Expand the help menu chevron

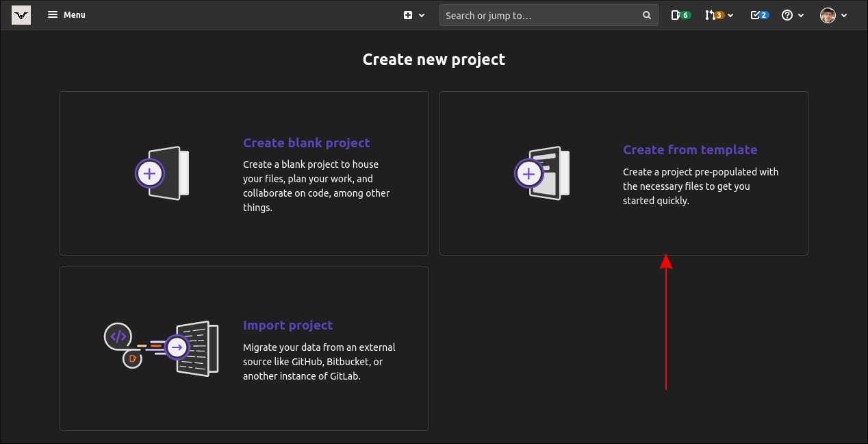(x=800, y=14)
